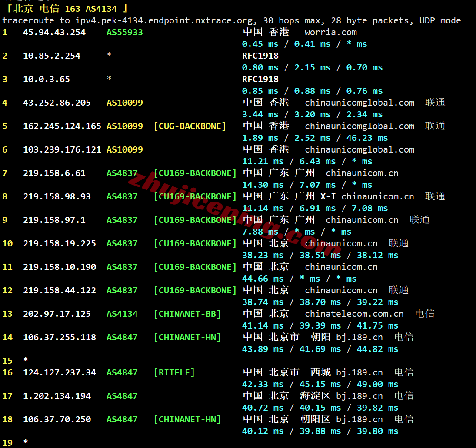
Task: Select [CHINANET-HN] label on hop 18
Action: tap(187, 419)
